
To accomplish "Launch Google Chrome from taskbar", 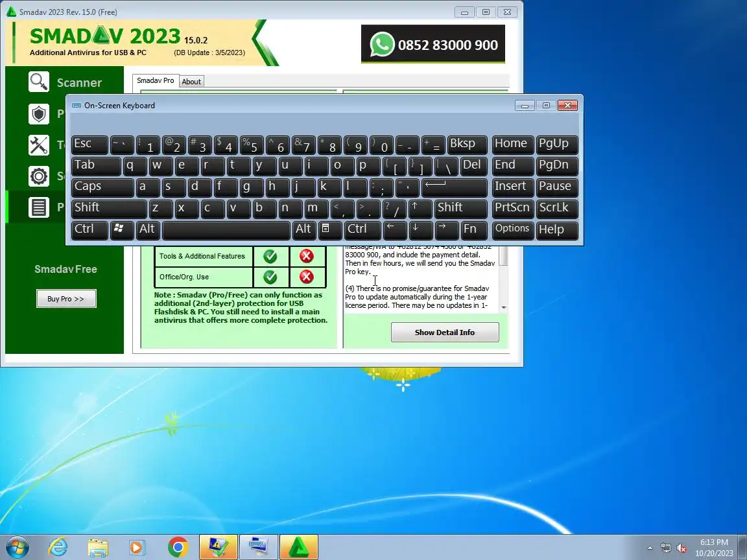I will point(178,547).
